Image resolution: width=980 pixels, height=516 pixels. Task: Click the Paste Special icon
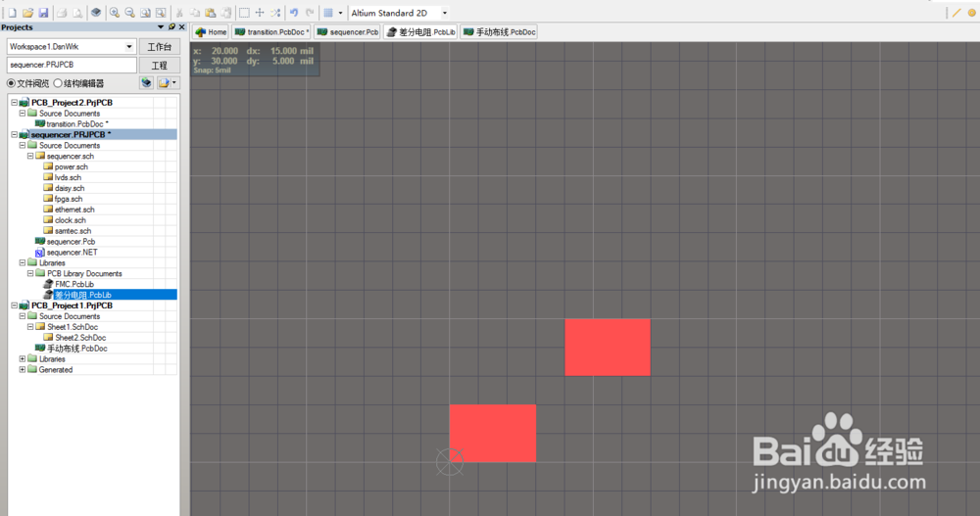226,13
